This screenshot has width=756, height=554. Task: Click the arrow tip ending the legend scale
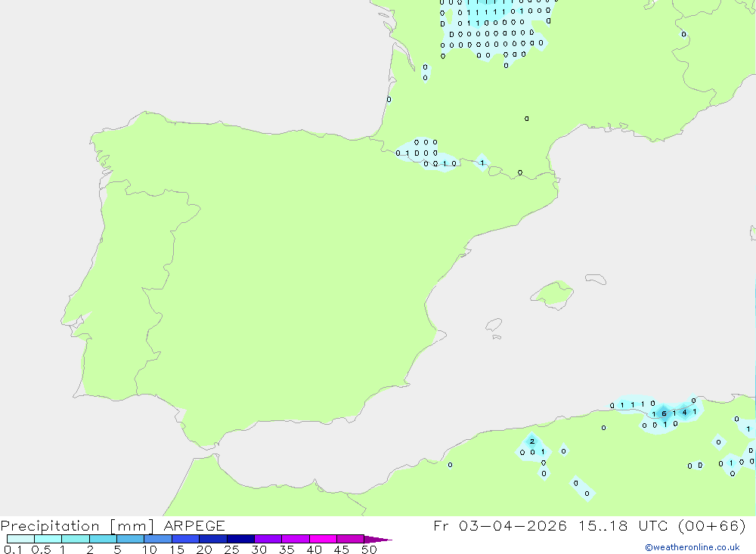(389, 540)
